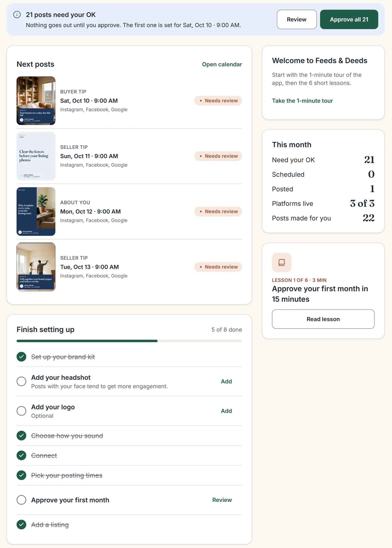Click Review next to Approve your first month
392x548 pixels.
222,500
